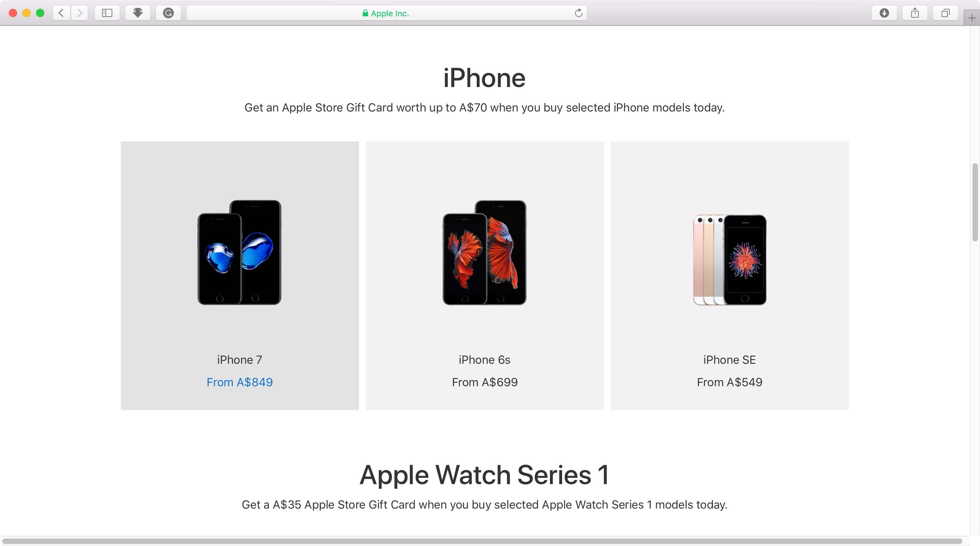This screenshot has width=980, height=546.
Task: Click the green fullscreen window button
Action: pyautogui.click(x=40, y=13)
